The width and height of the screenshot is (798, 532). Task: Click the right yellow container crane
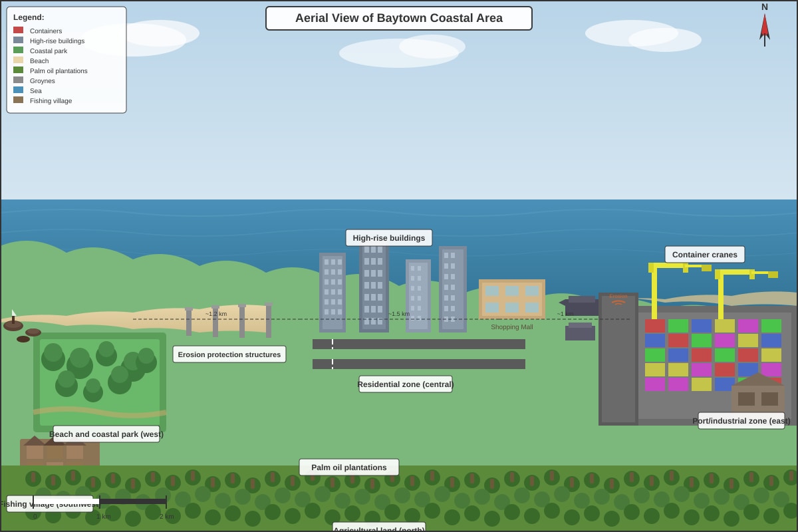pyautogui.click(x=745, y=294)
